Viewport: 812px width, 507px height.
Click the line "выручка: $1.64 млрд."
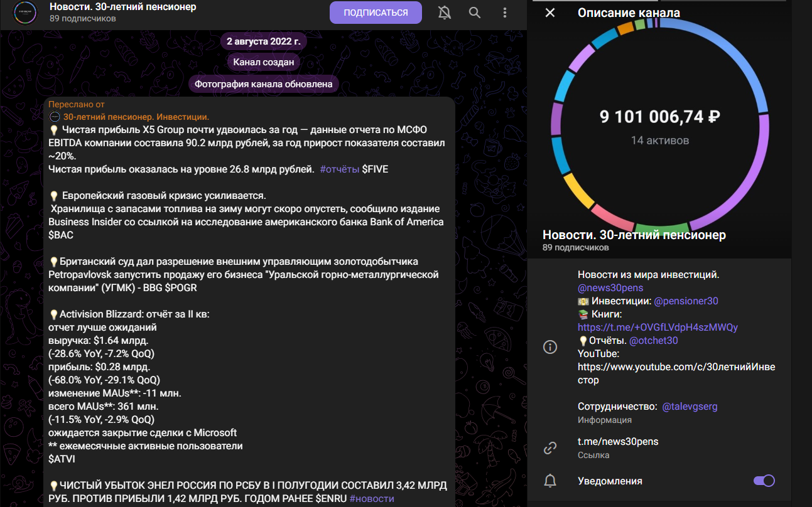[98, 341]
